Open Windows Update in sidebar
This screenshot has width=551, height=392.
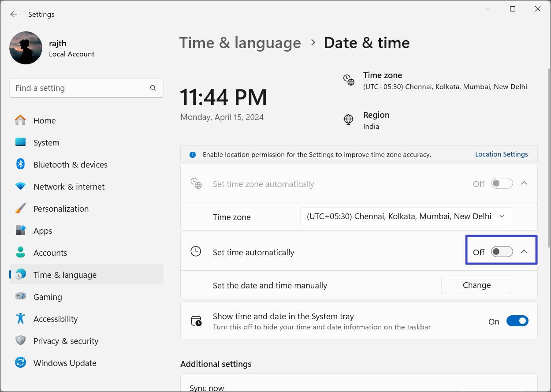pos(65,363)
